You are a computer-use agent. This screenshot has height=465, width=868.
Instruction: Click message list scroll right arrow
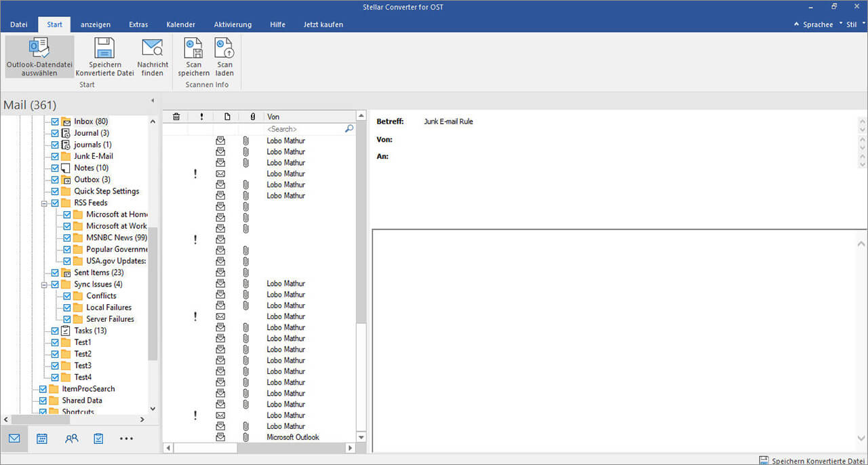point(351,448)
